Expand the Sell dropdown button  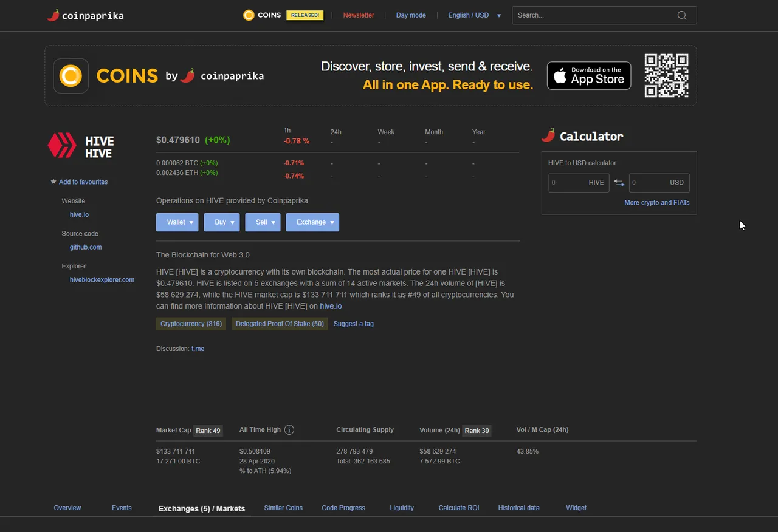coord(263,222)
